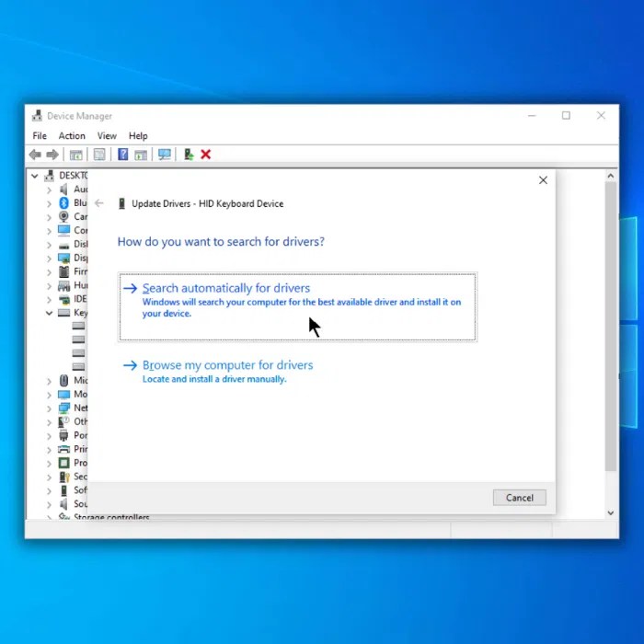Click the Show/Hide Action Pane toolbar icon
This screenshot has width=644, height=644.
[141, 155]
